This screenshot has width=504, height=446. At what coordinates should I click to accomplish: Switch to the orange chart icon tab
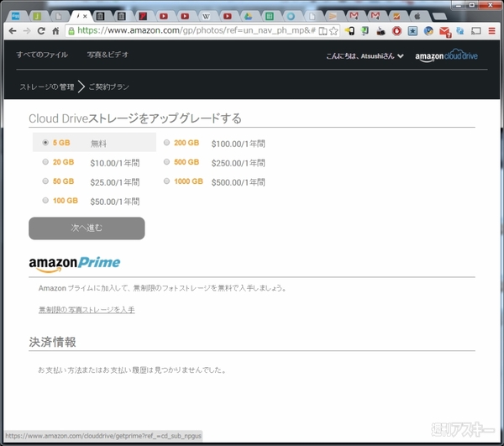click(x=396, y=16)
